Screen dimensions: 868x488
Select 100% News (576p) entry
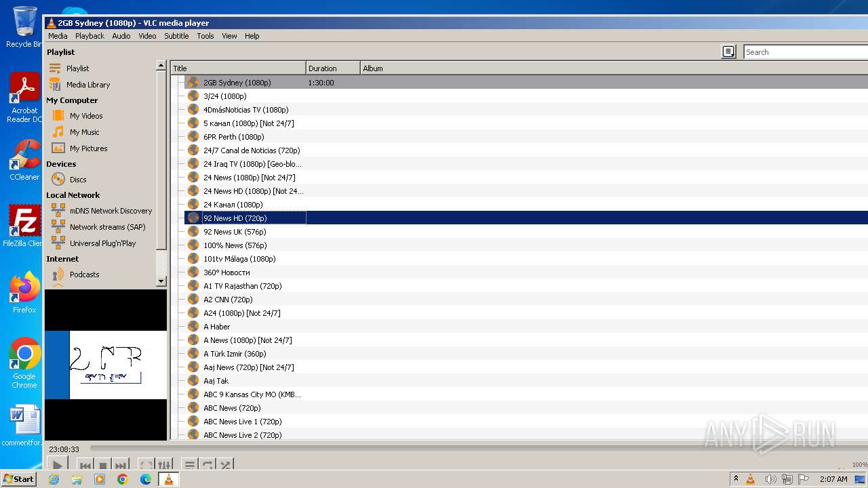click(x=526, y=245)
